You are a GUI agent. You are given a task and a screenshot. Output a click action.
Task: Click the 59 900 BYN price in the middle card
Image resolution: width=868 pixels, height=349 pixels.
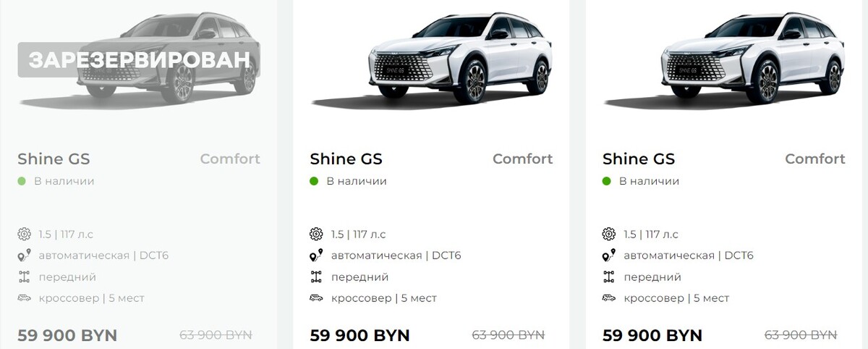359,336
